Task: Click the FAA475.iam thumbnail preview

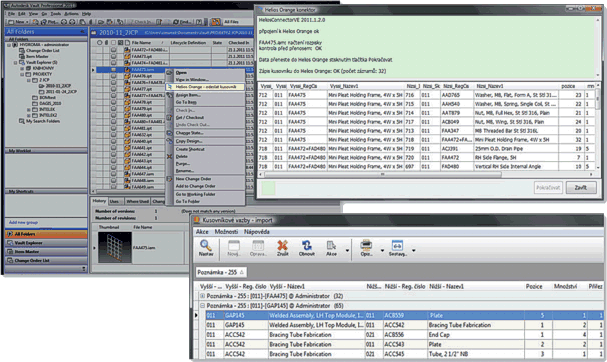Action: click(x=115, y=248)
